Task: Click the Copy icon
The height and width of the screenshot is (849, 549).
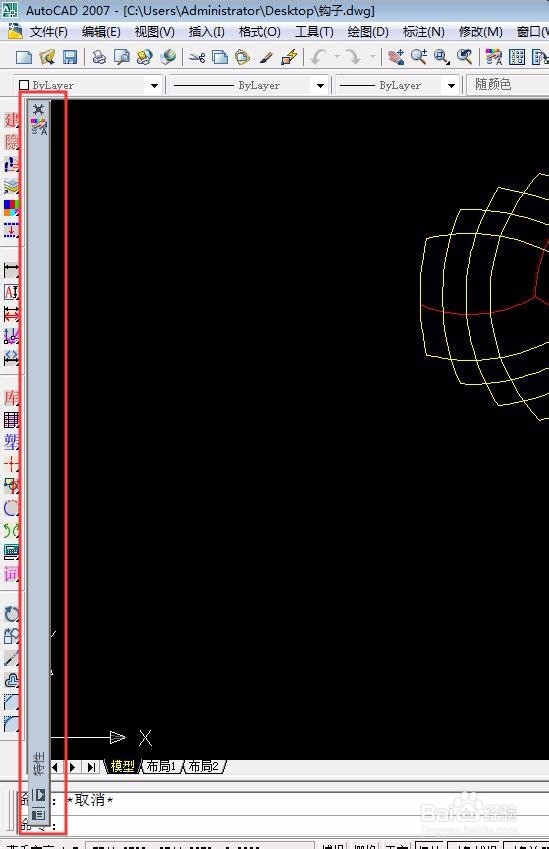Action: [x=219, y=57]
